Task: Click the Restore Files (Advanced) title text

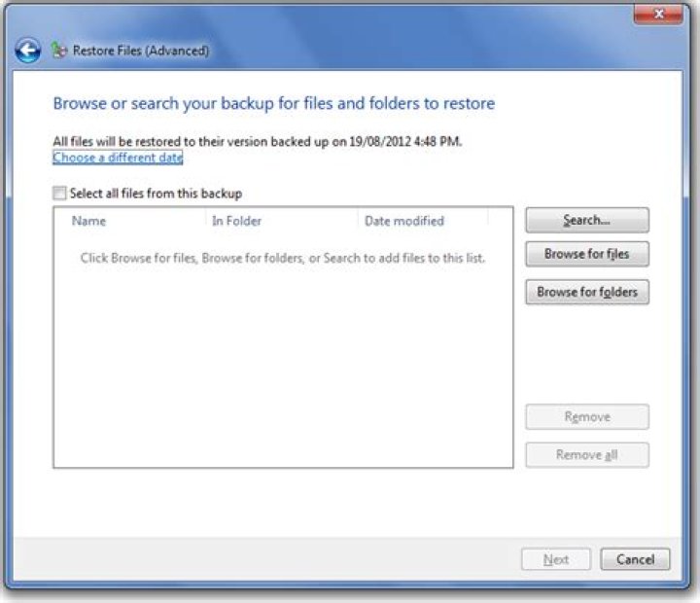Action: click(141, 51)
